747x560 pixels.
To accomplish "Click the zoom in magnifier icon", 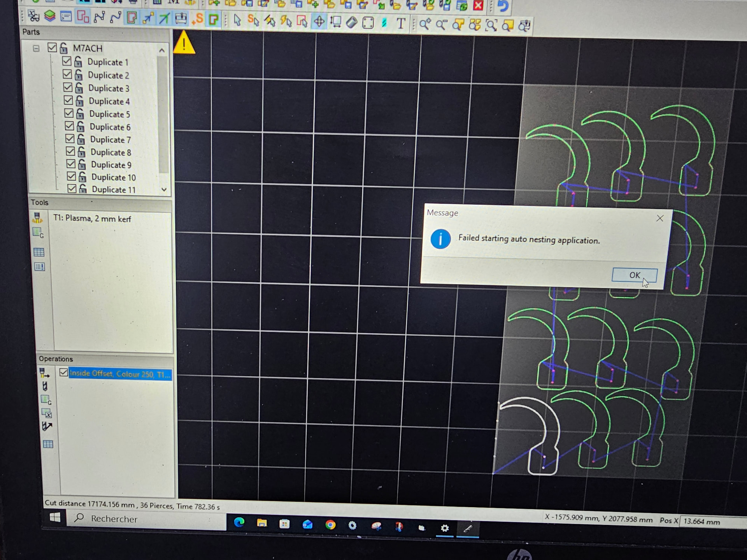I will (424, 24).
